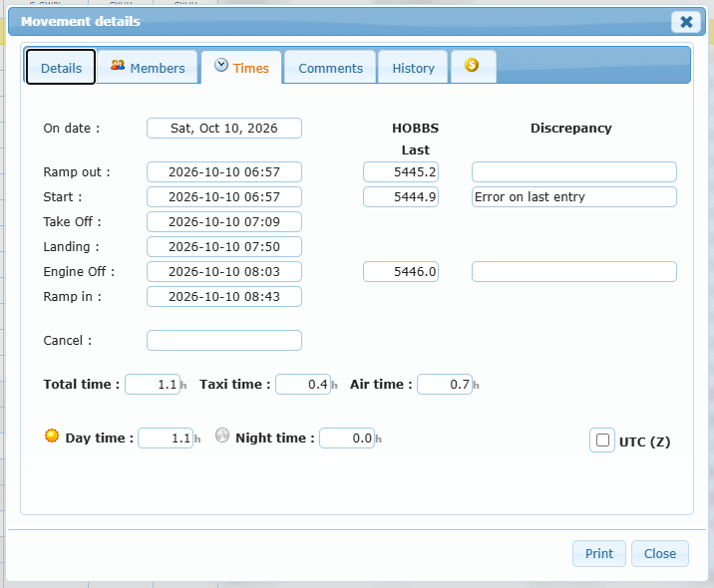Edit the On date field
The image size is (714, 588).
[x=224, y=128]
